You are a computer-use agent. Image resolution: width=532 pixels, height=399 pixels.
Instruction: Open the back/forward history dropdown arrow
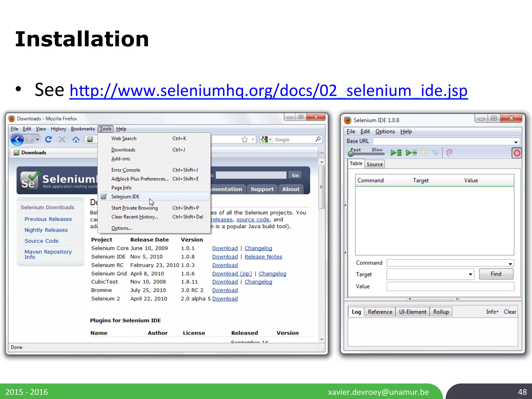click(x=37, y=140)
